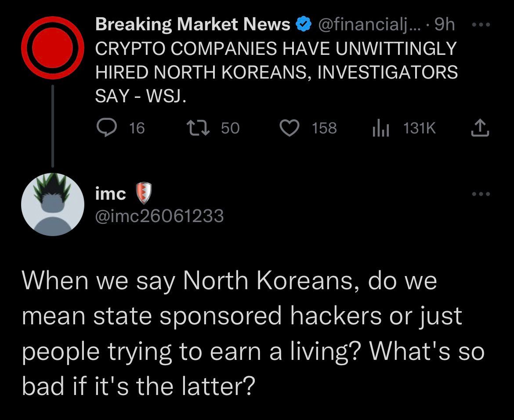Screen dimensions: 514x420
Task: Open Breaking Market News red circle avatar
Action: pos(52,47)
